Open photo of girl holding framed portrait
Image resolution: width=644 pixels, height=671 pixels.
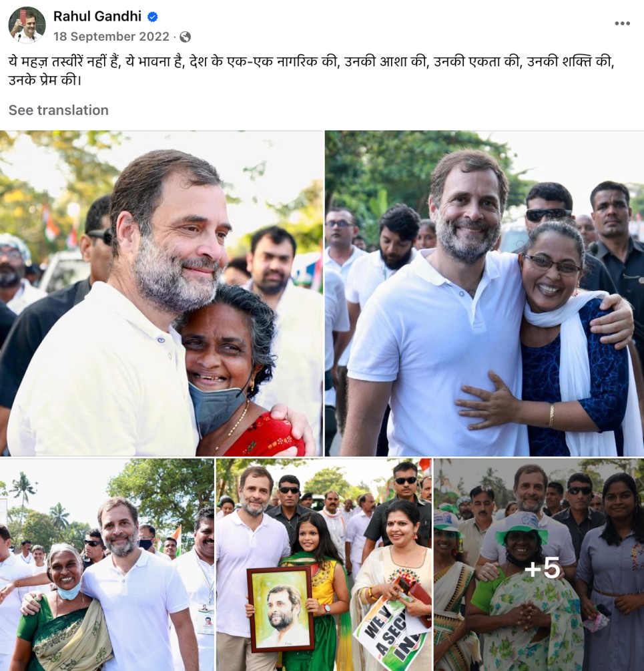(324, 565)
